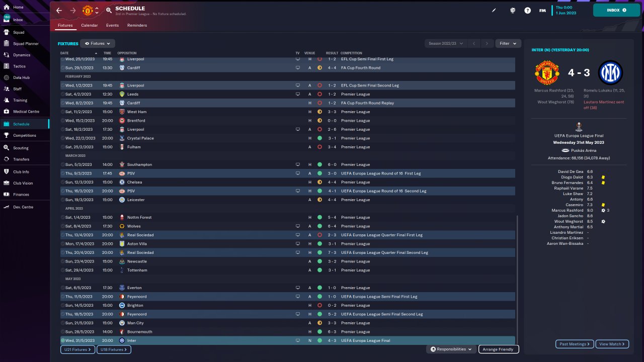The height and width of the screenshot is (362, 644).
Task: Select the Newcastle fixture row circle
Action: (x=63, y=261)
